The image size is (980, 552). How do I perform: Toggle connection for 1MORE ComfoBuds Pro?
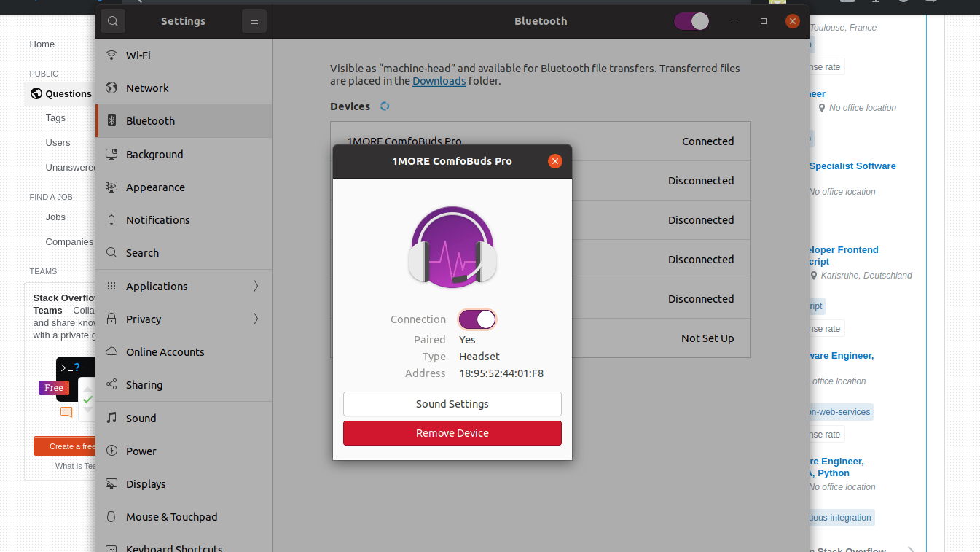coord(477,319)
